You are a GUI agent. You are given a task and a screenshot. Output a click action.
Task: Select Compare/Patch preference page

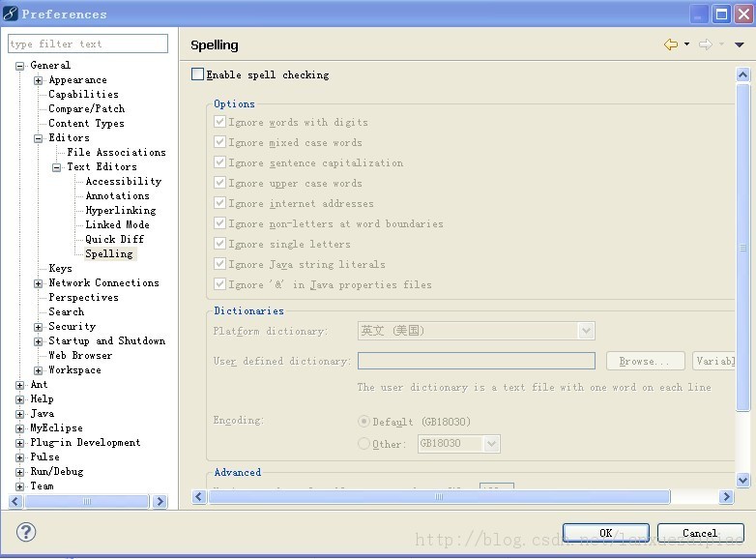(x=87, y=108)
